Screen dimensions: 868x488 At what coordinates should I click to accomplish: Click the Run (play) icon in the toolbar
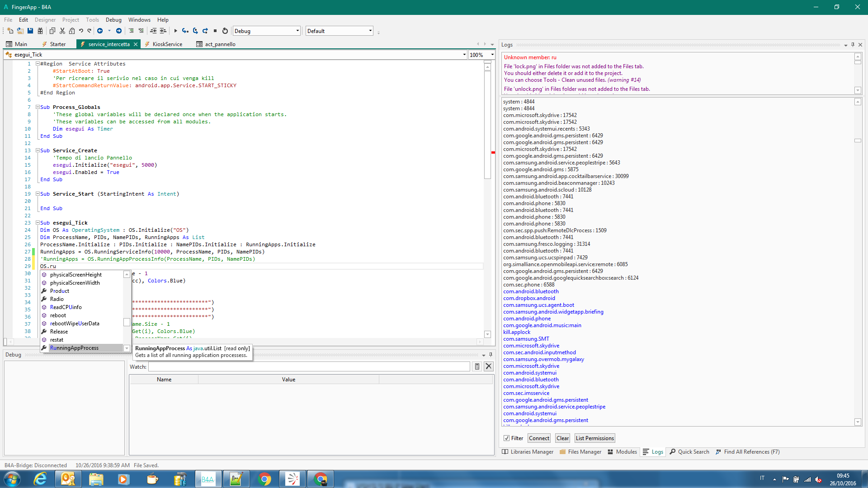click(175, 31)
